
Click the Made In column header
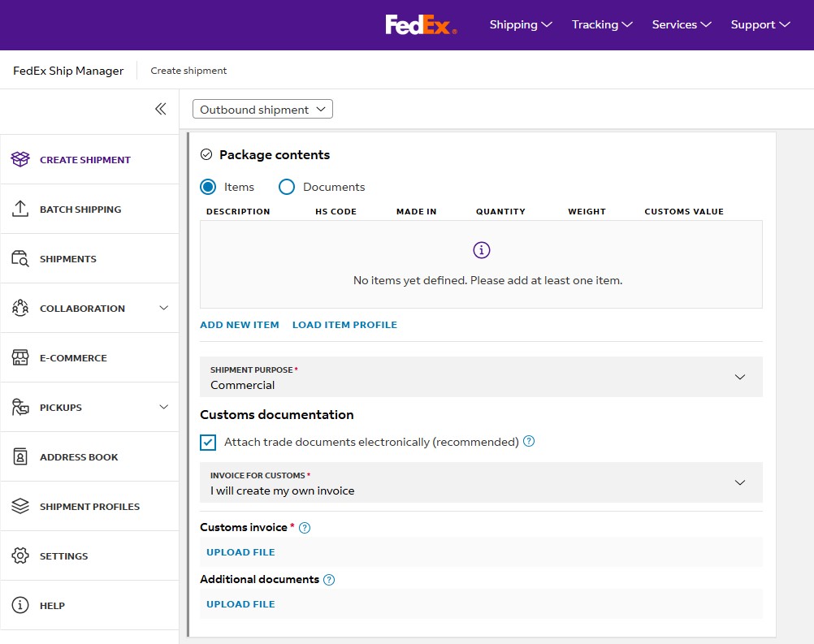[x=417, y=211]
